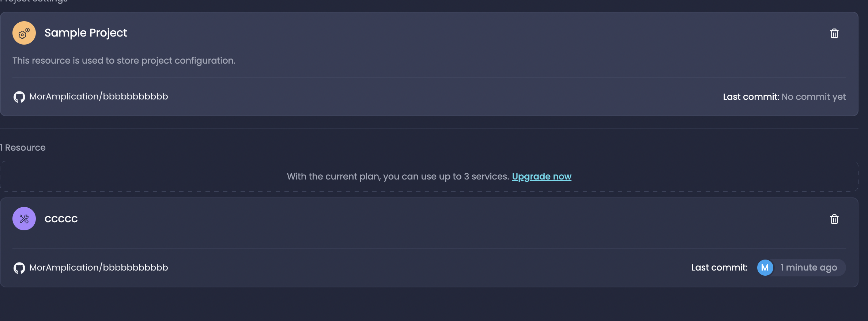Select the Sample Project title
The width and height of the screenshot is (868, 321).
[86, 33]
